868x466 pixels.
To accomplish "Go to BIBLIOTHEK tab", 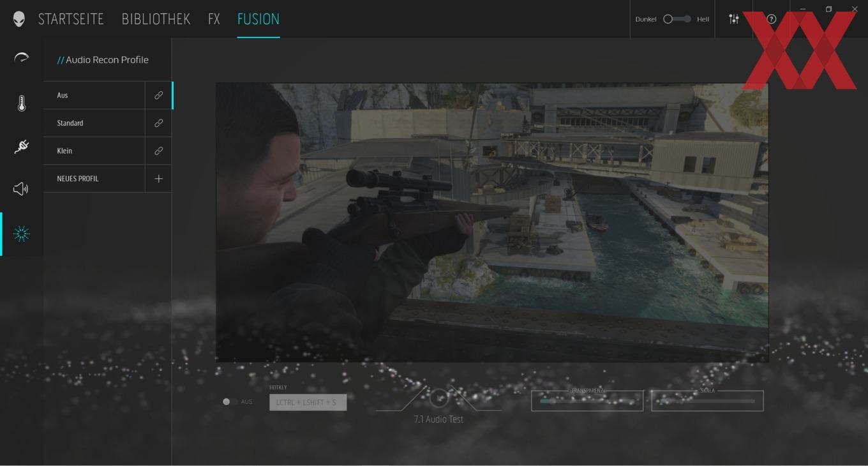I will 156,19.
